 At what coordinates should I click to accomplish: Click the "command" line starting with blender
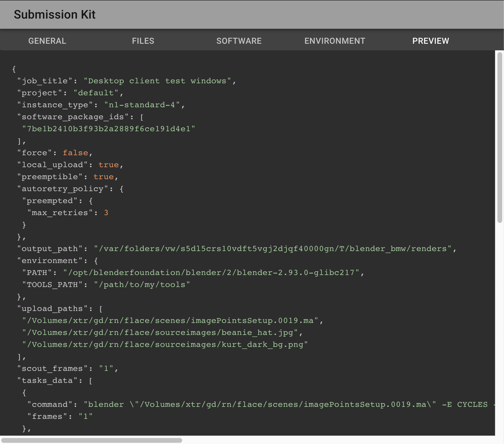261,404
